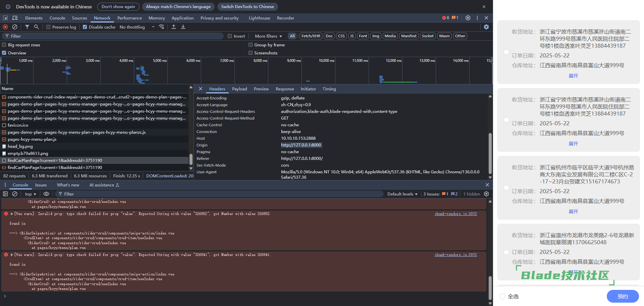Viewport: 644px width, 306px height.
Task: Click Don't show again button
Action: (x=118, y=7)
